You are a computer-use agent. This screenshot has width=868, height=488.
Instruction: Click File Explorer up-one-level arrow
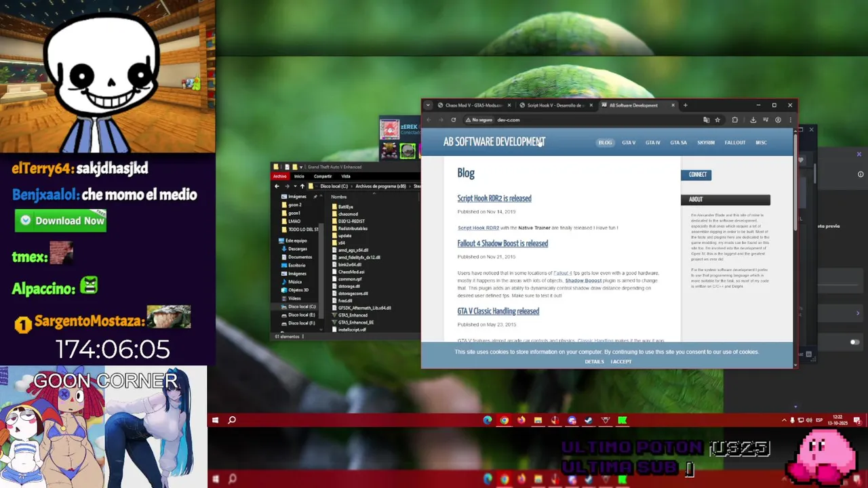click(302, 186)
